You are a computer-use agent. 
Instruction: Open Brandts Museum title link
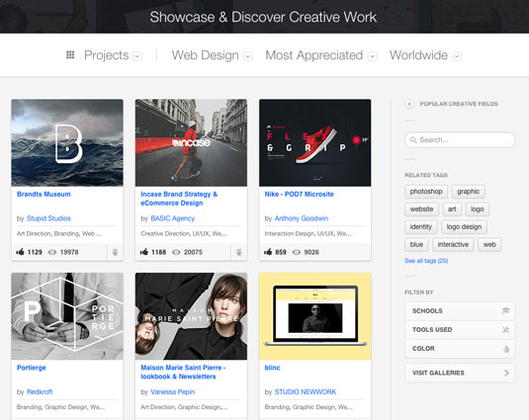(44, 194)
